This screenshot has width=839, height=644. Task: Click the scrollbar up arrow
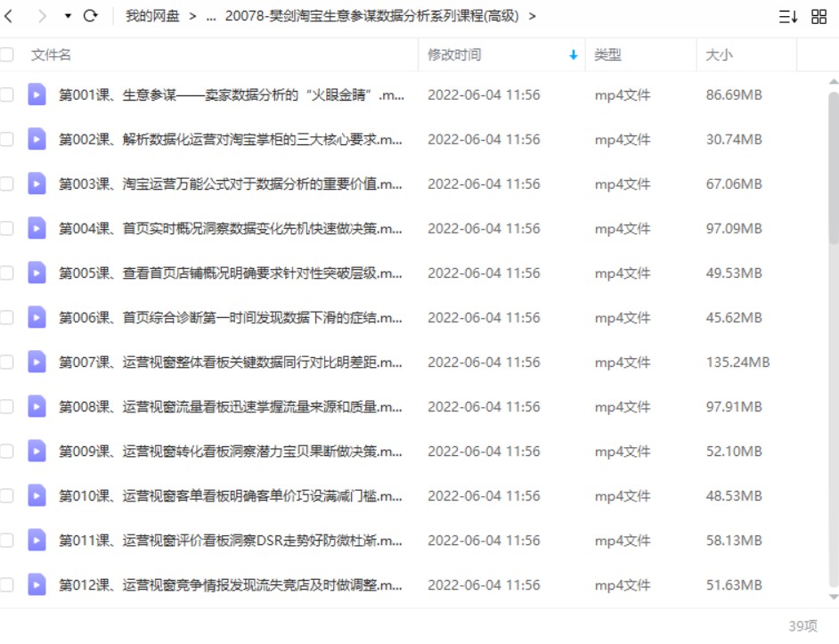click(833, 82)
